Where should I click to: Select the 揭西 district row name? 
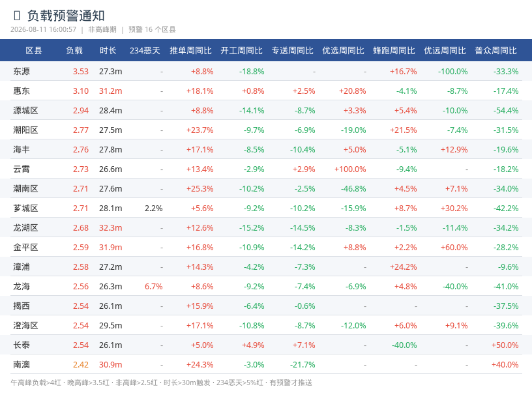click(x=22, y=306)
